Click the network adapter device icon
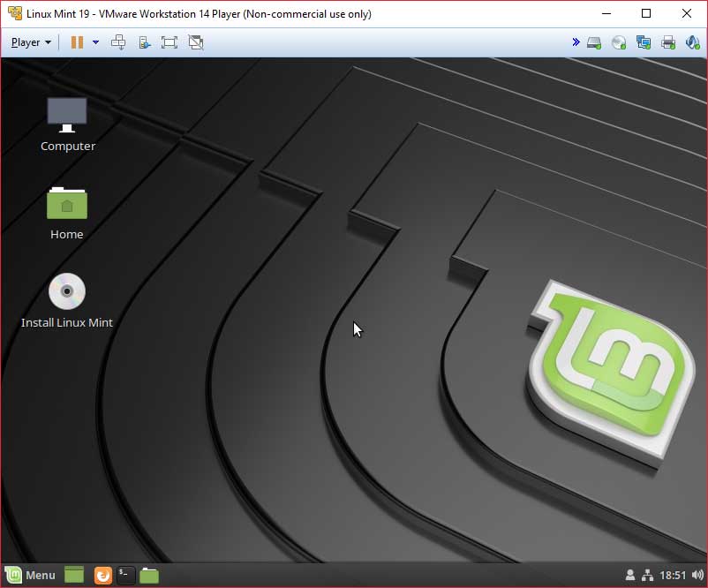 [x=644, y=43]
